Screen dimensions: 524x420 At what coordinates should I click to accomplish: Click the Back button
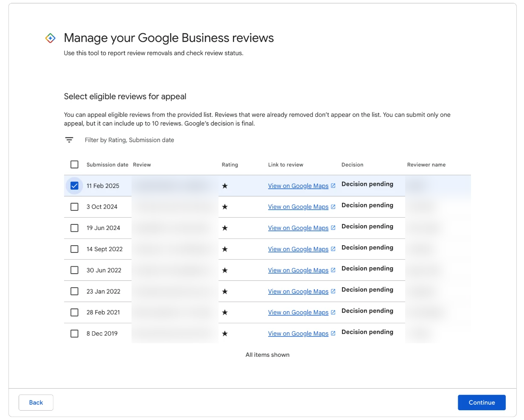pos(36,403)
